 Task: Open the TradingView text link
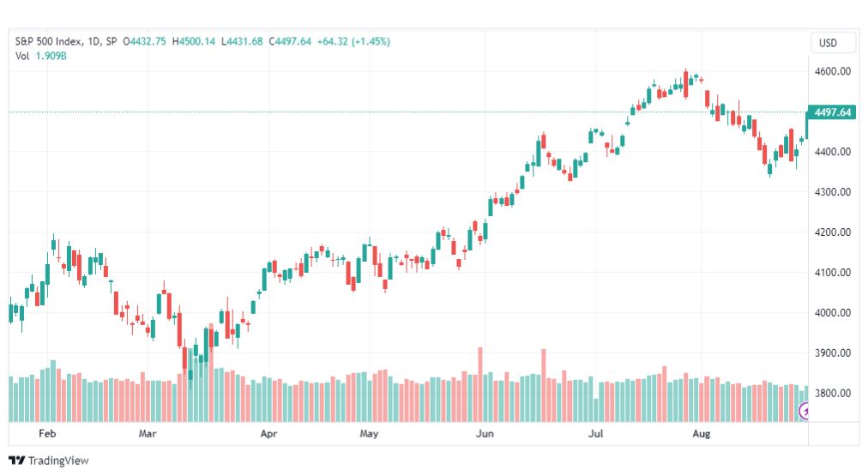click(x=58, y=461)
